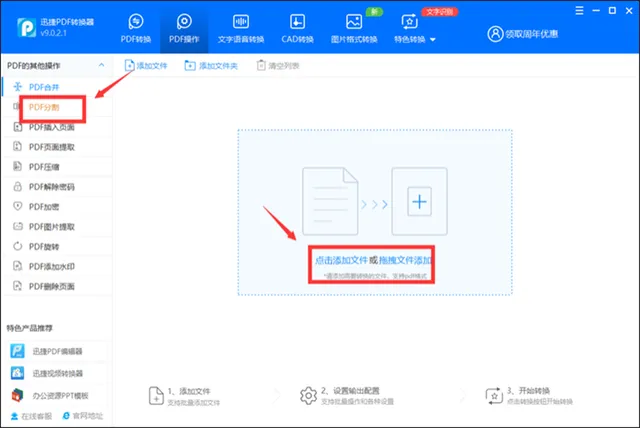
Task: Click the PDF解除密码 lock icon
Action: click(x=18, y=186)
